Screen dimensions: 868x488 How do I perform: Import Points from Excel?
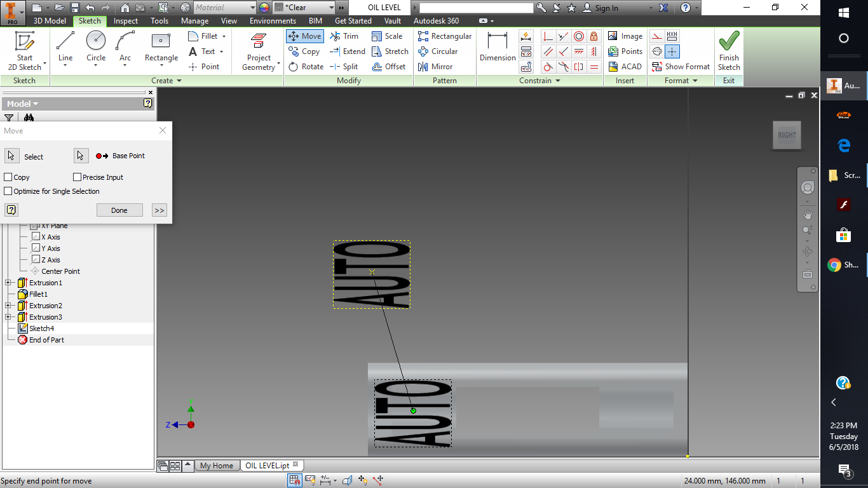pos(625,51)
